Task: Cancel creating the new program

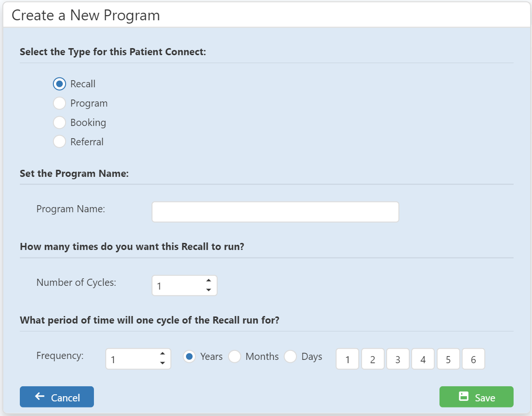Action: pyautogui.click(x=57, y=397)
